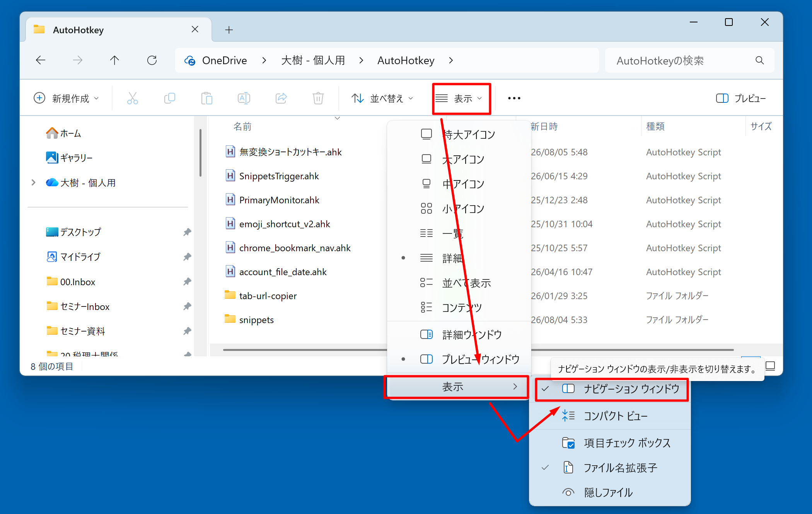Image resolution: width=812 pixels, height=514 pixels.
Task: Enable 項目チェック ボックス option
Action: [x=610, y=443]
